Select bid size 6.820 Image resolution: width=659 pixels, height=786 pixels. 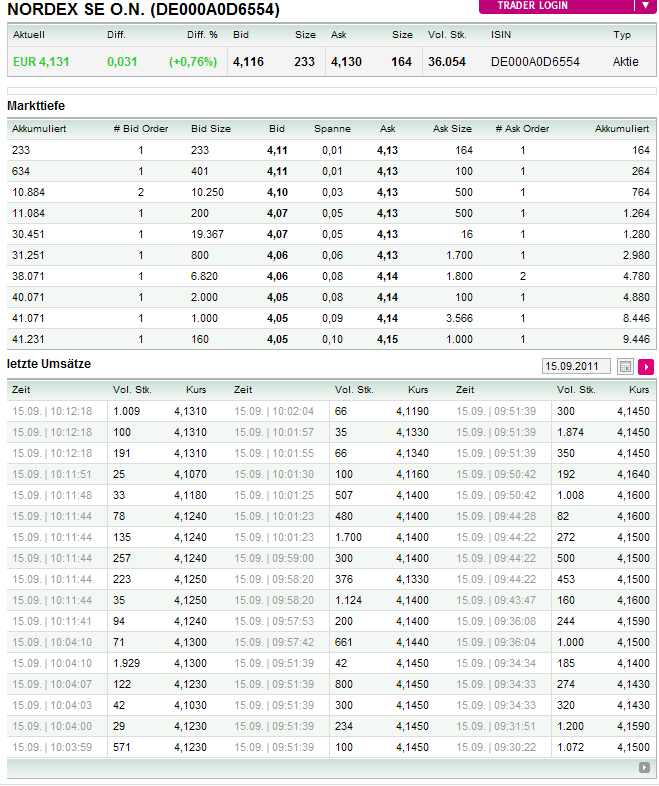point(204,276)
